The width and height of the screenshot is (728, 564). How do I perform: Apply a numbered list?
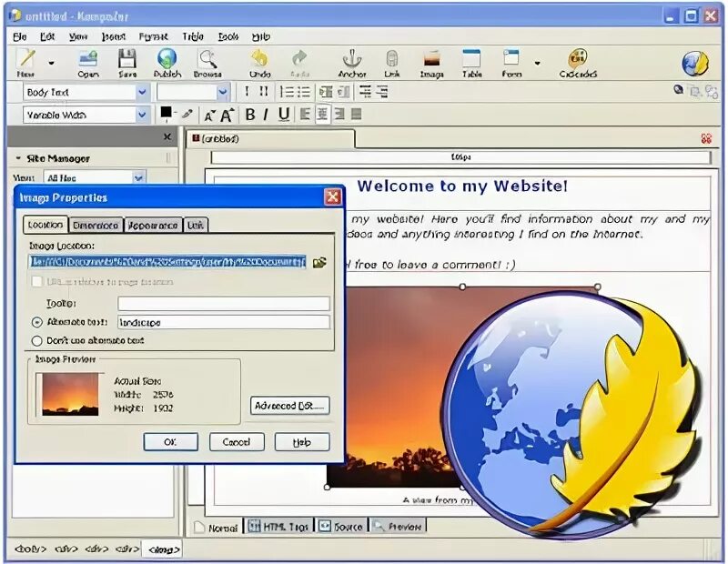coord(287,92)
